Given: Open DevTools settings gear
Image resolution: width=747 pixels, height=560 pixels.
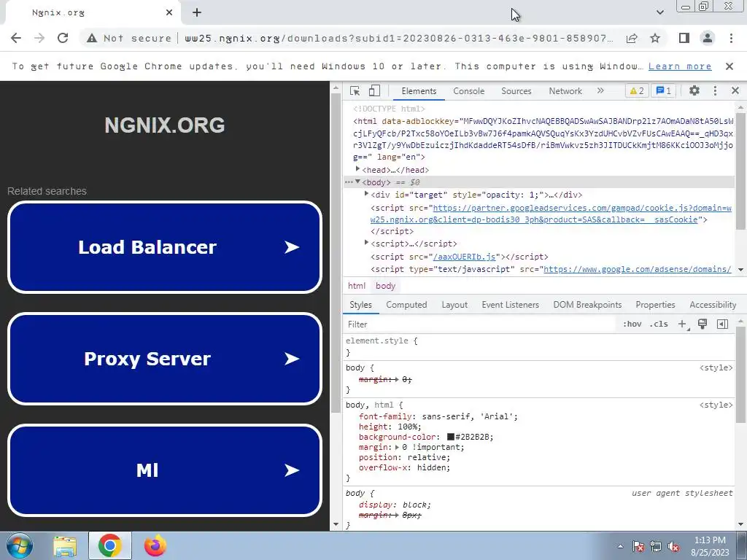Looking at the screenshot, I should 694,90.
